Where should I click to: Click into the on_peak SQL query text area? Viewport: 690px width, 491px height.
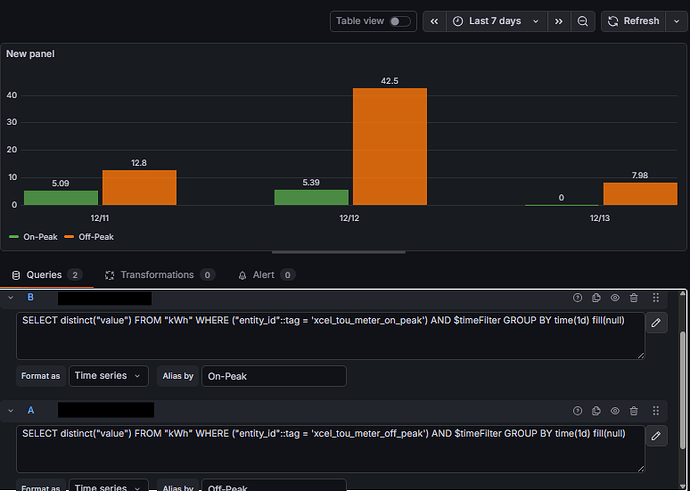330,336
